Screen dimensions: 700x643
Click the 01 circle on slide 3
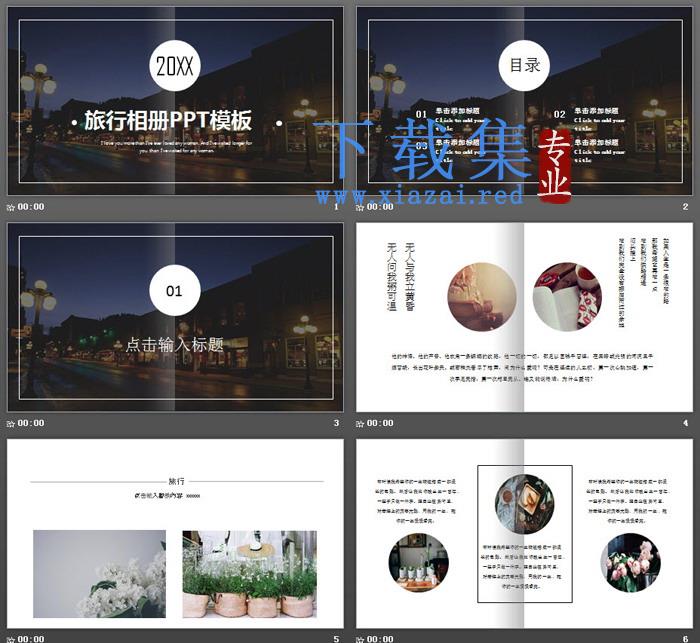[175, 291]
